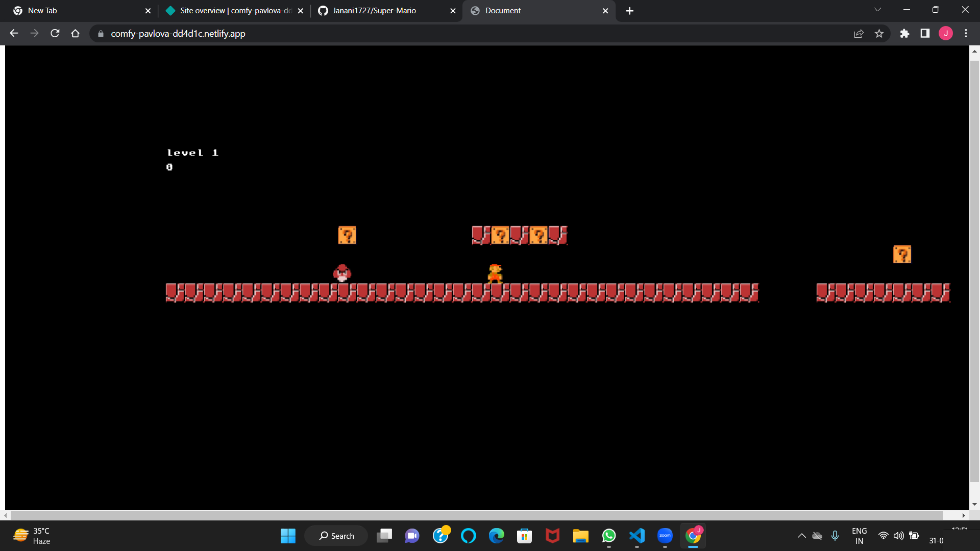Viewport: 980px width, 551px height.
Task: Click the profile avatar J icon
Action: point(945,33)
